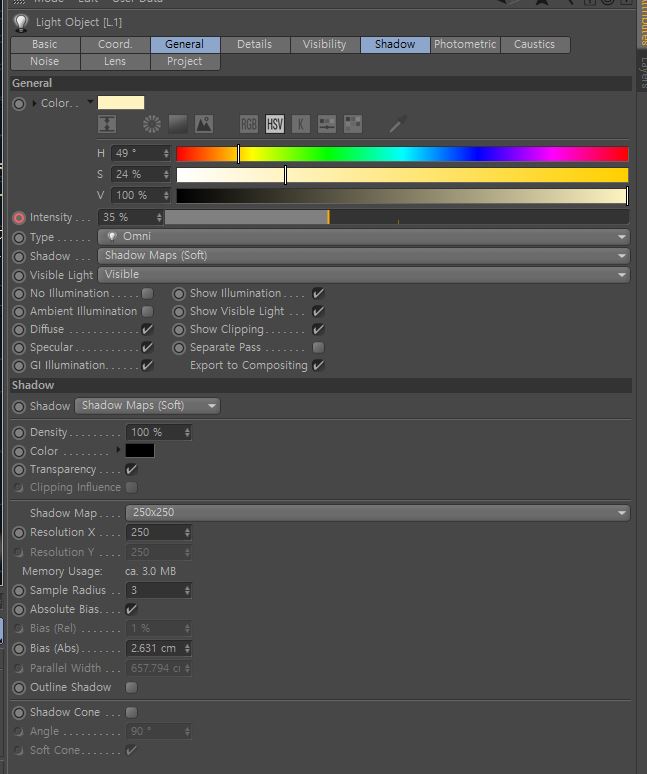Click the black shadow color swatch
Image resolution: width=647 pixels, height=774 pixels.
140,451
